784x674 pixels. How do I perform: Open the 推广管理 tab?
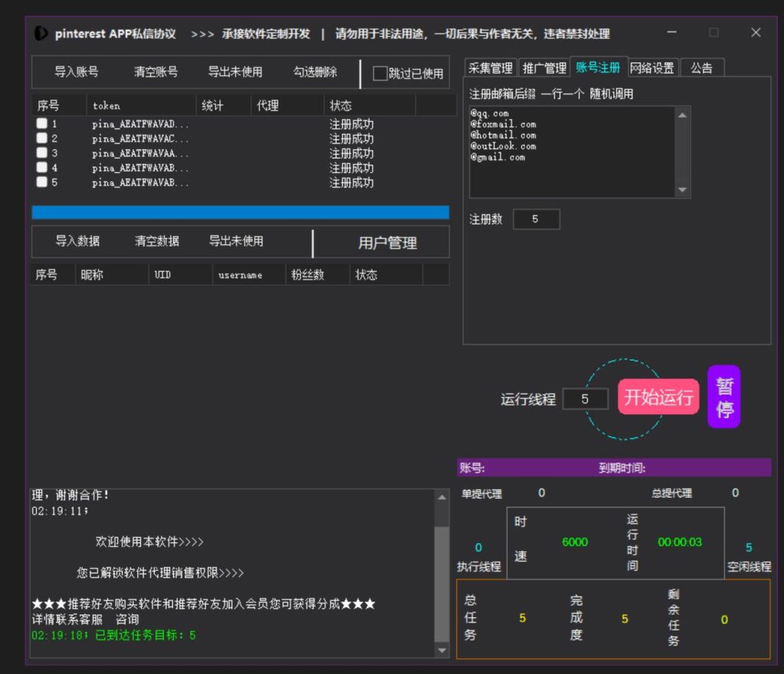pos(544,68)
